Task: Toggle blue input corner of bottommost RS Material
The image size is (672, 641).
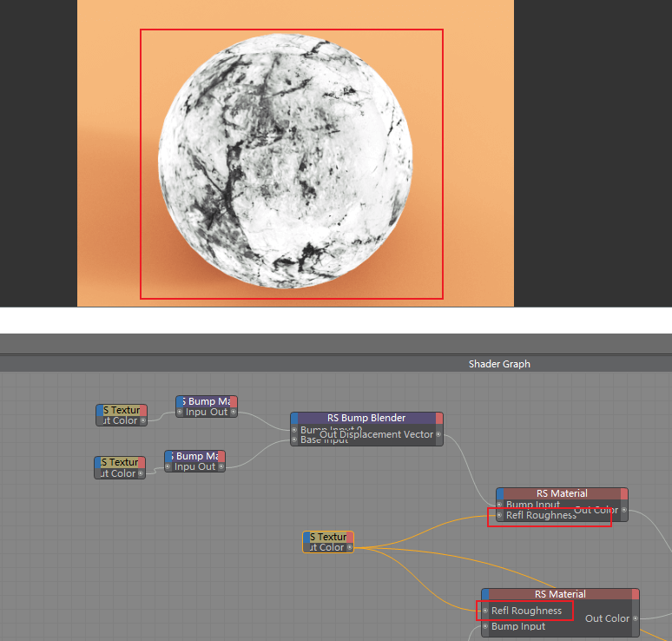Action: coord(485,594)
